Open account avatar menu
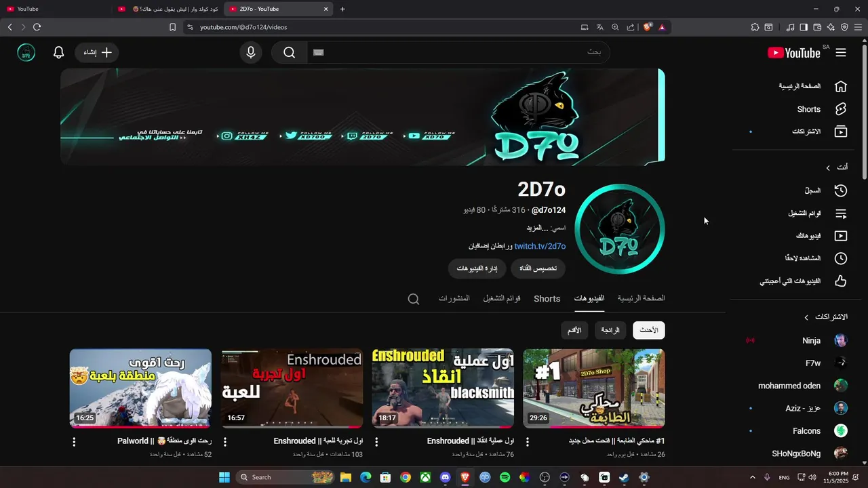The width and height of the screenshot is (868, 488). click(26, 52)
